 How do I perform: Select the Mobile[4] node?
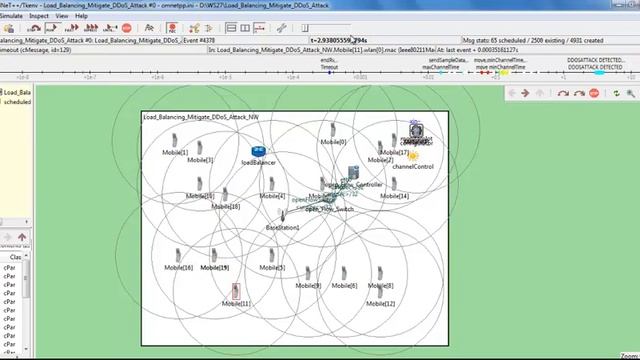(x=272, y=184)
